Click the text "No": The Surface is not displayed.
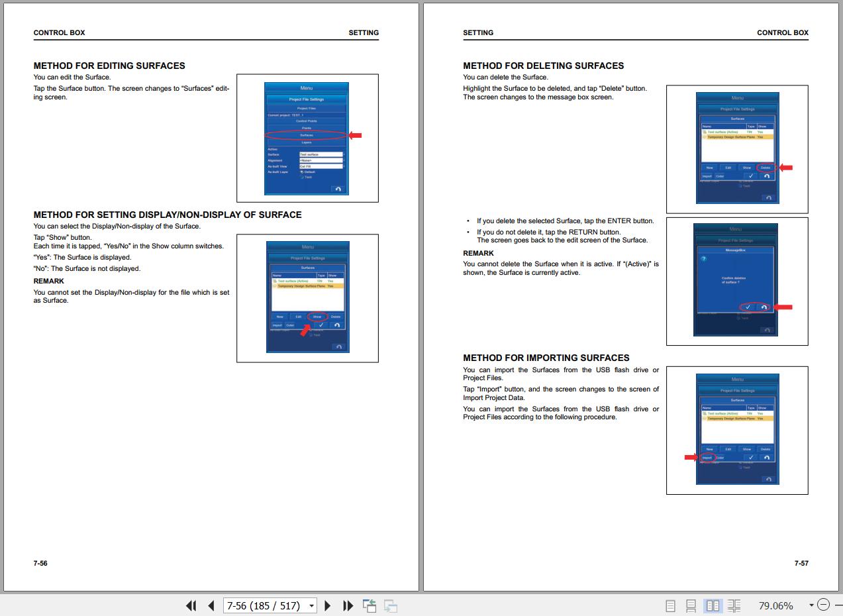The width and height of the screenshot is (843, 616). pos(87,268)
